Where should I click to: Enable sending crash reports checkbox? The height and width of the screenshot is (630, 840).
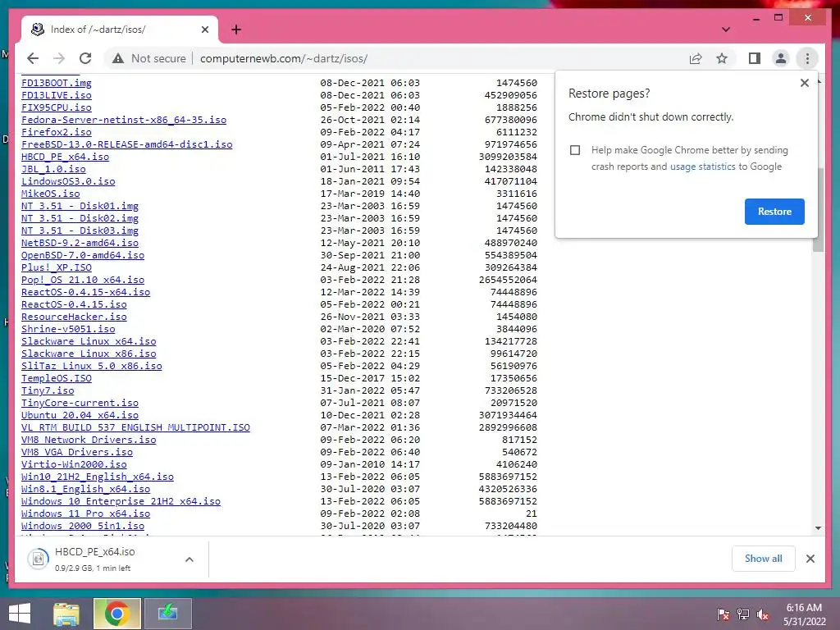click(x=575, y=150)
